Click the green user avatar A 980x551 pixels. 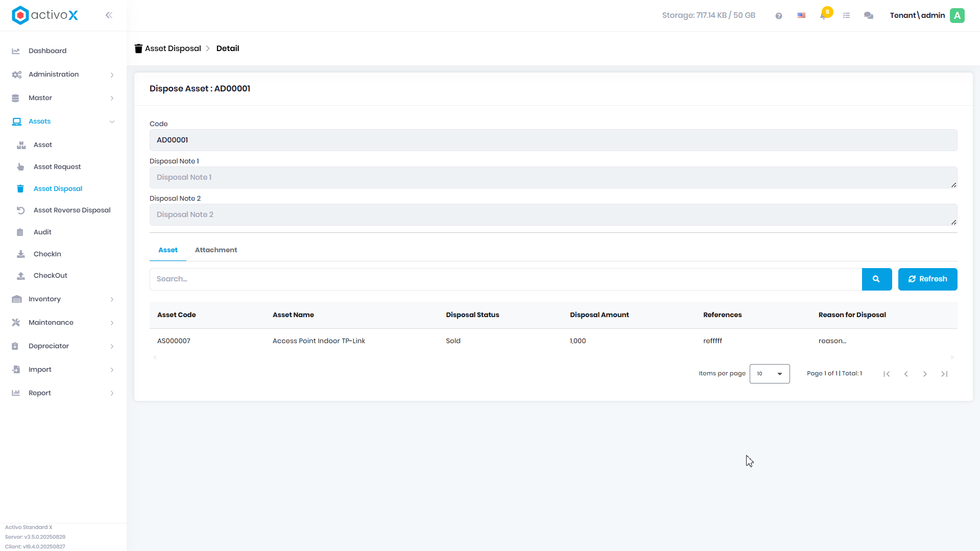[957, 15]
